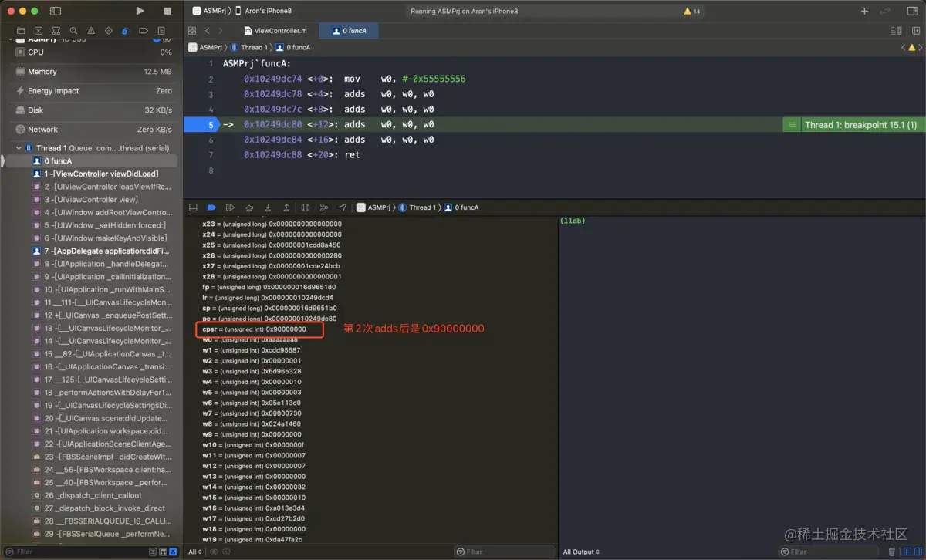The width and height of the screenshot is (926, 560).
Task: Open Debug Memory Graph
Action: click(x=324, y=207)
